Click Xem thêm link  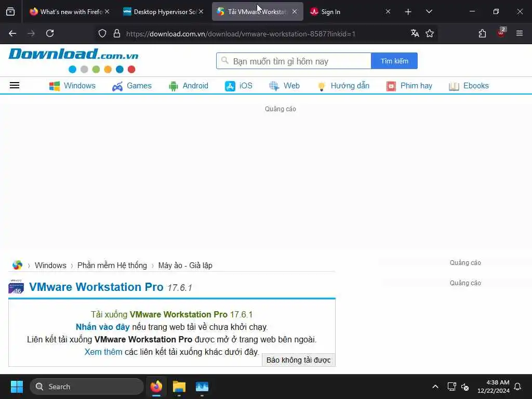[103, 352]
